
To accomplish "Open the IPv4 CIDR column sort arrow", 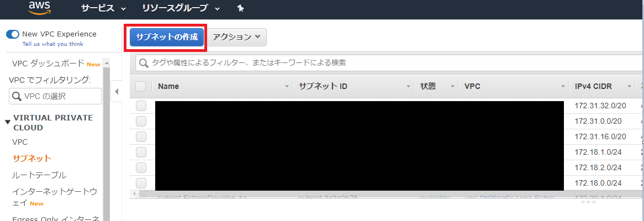I will pyautogui.click(x=629, y=87).
